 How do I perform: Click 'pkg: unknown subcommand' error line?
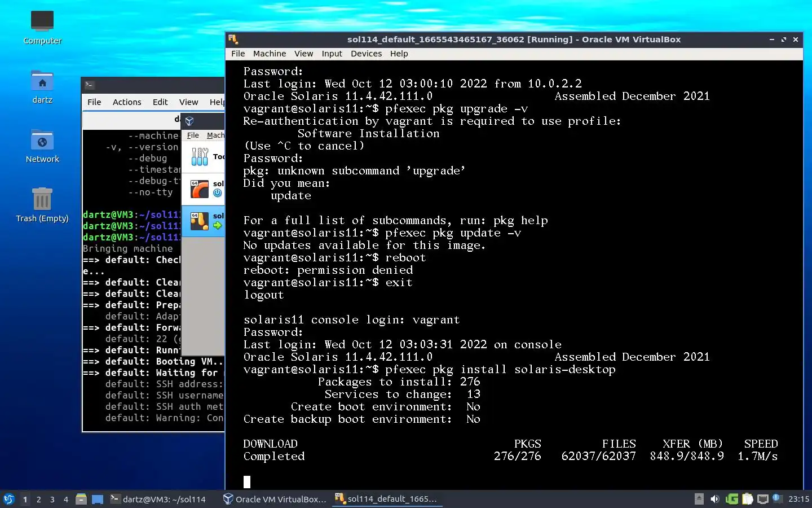point(355,171)
